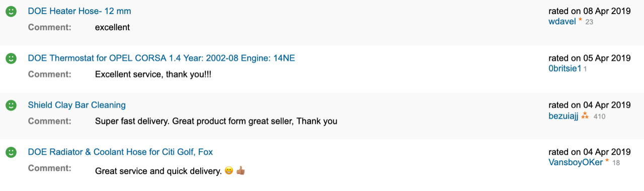Click the comment 'Super fast delivery' text

[x=216, y=121]
